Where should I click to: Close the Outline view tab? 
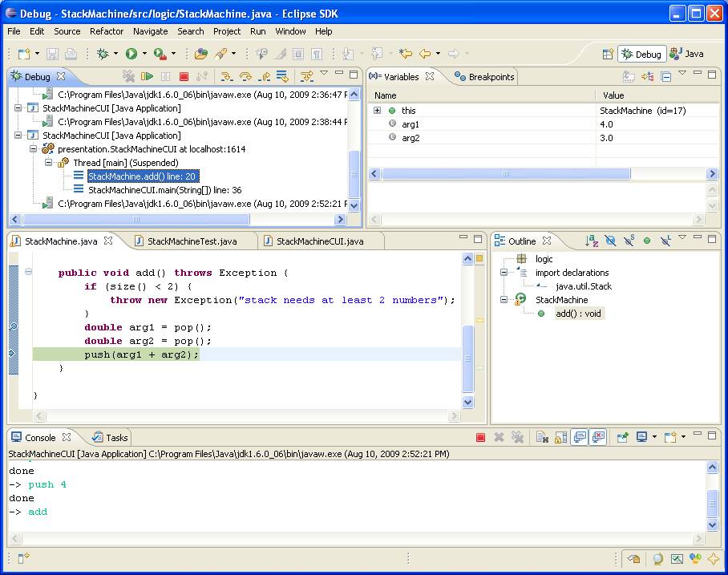click(x=547, y=241)
